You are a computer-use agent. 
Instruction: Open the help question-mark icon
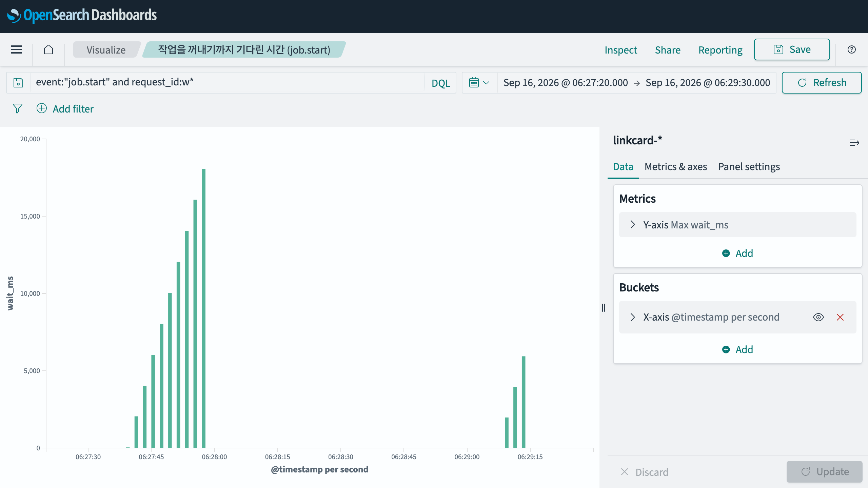click(851, 49)
